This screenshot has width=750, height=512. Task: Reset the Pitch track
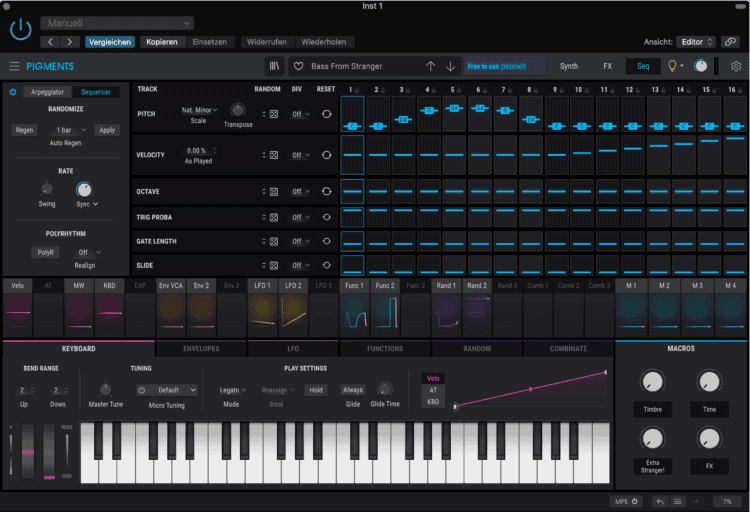click(x=326, y=114)
